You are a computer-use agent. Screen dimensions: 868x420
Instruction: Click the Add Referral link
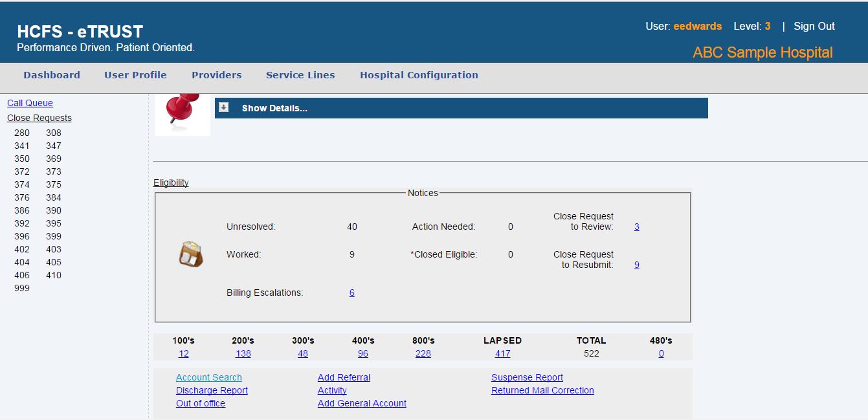click(344, 377)
